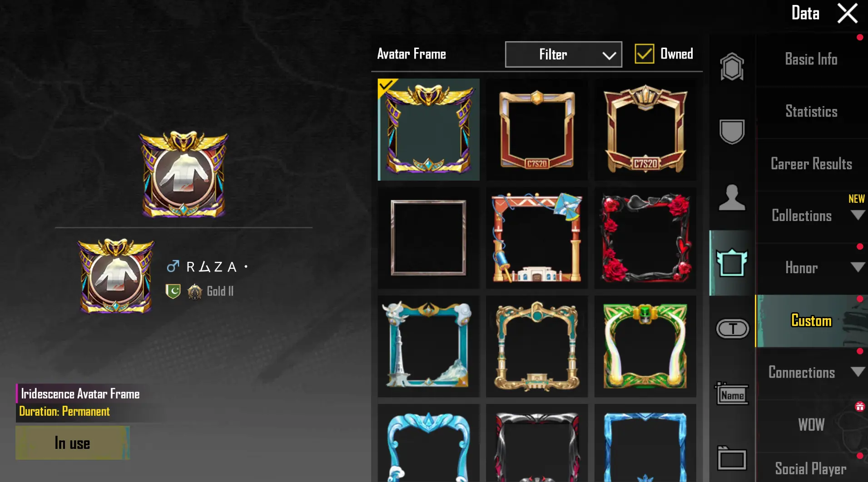Select the green skull horned frame

(645, 346)
